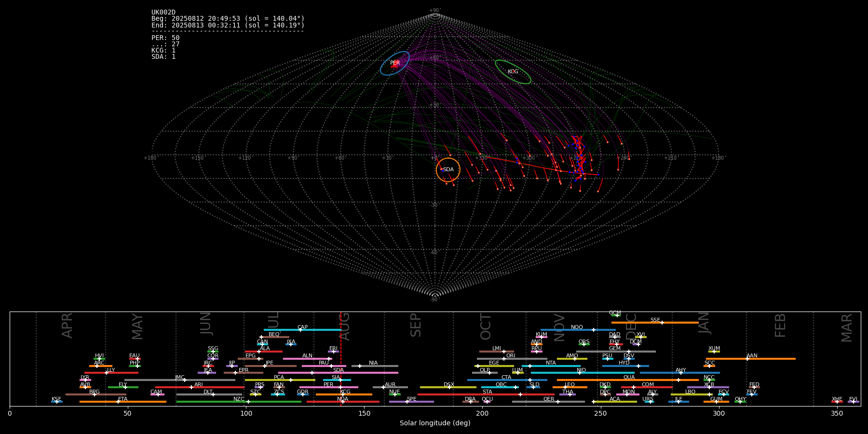The height and width of the screenshot is (434, 868).
Task: Select the AUR shower label
Action: click(390, 384)
